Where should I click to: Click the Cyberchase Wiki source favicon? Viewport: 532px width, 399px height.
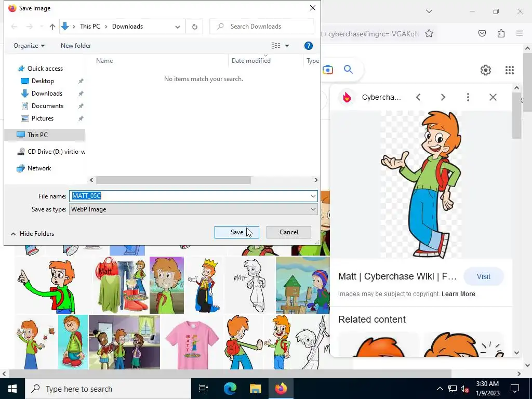pos(347,97)
